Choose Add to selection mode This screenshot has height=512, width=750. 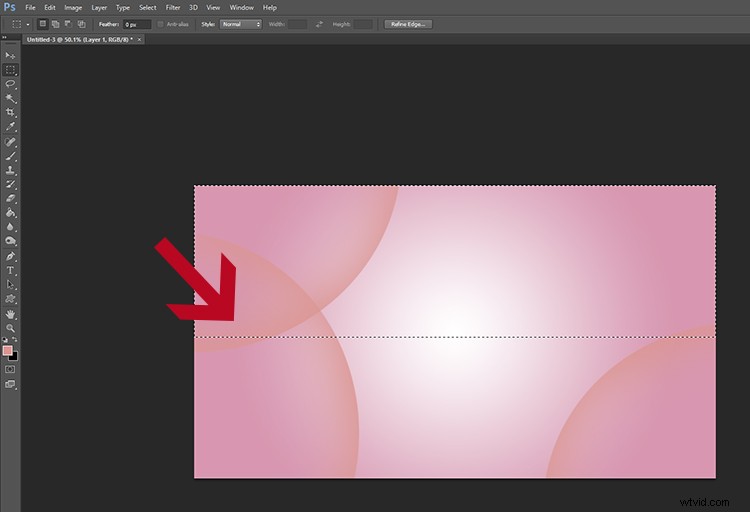55,24
